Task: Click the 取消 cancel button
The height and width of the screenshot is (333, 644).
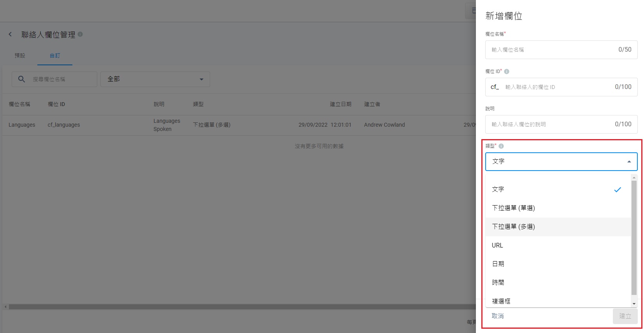Action: point(498,316)
